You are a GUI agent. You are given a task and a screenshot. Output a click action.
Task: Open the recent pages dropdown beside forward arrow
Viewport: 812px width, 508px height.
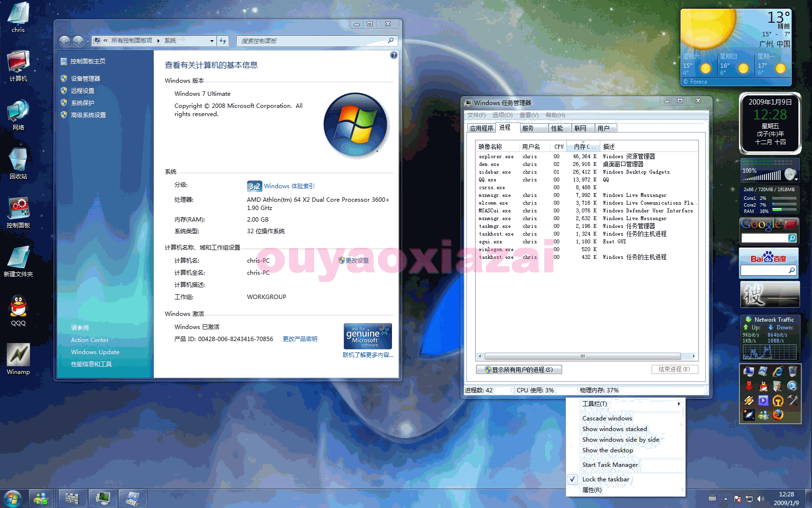pyautogui.click(x=87, y=42)
